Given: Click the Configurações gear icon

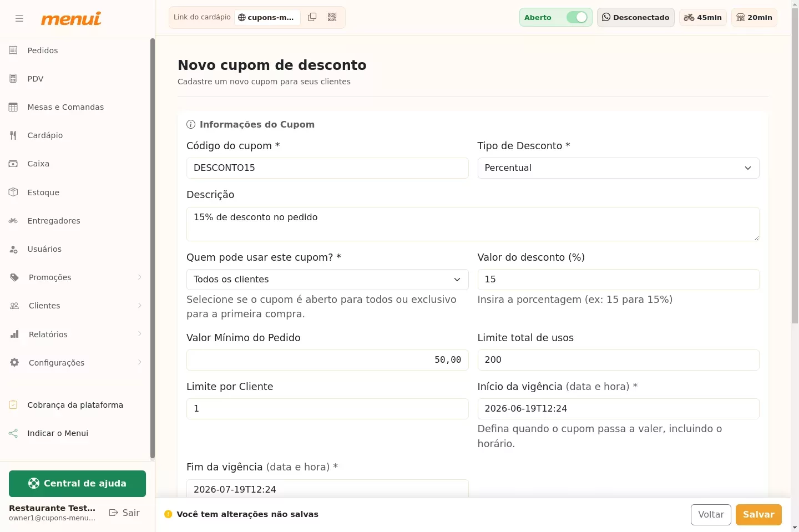Looking at the screenshot, I should [14, 363].
